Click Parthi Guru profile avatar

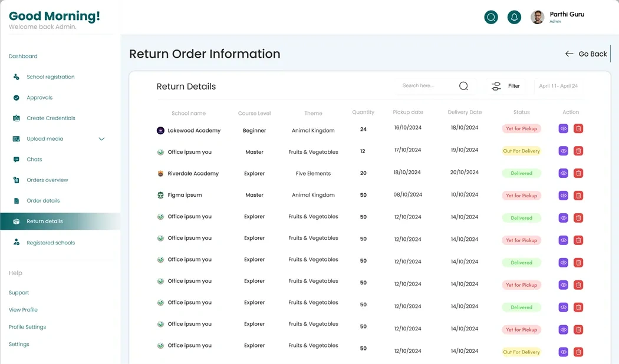[x=537, y=17]
